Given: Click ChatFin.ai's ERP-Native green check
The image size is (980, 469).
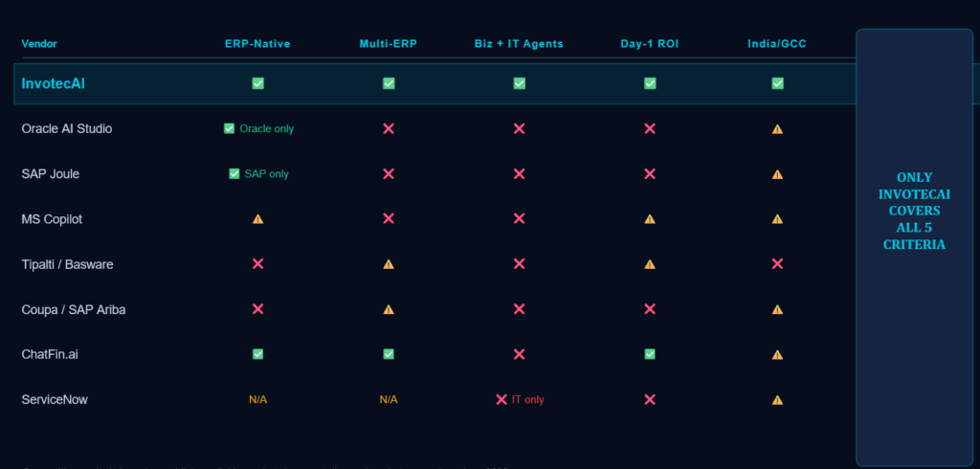Looking at the screenshot, I should coord(257,354).
